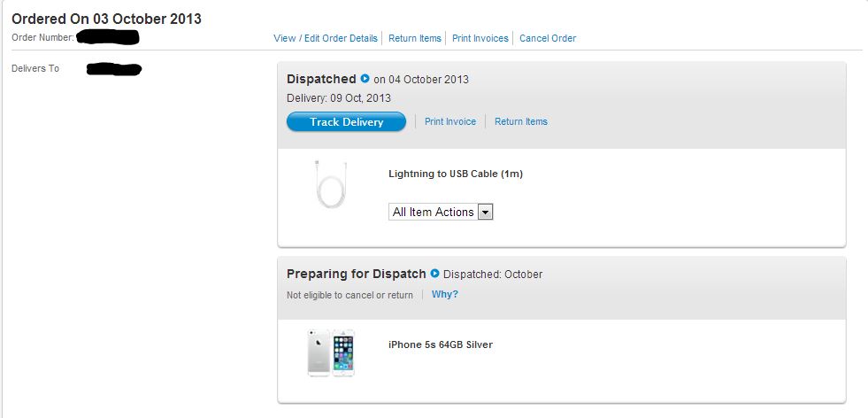Open the Print Invoices link
868x418 pixels.
point(480,38)
